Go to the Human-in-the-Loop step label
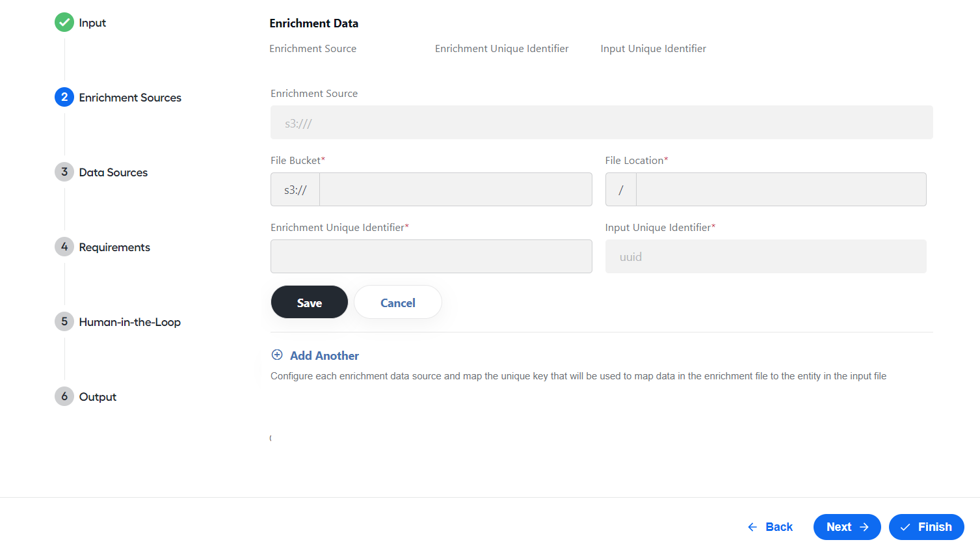980x555 pixels. [130, 322]
